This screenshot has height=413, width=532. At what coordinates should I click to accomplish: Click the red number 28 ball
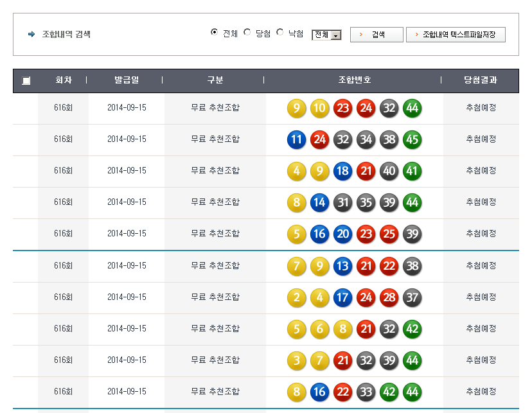[x=389, y=297]
